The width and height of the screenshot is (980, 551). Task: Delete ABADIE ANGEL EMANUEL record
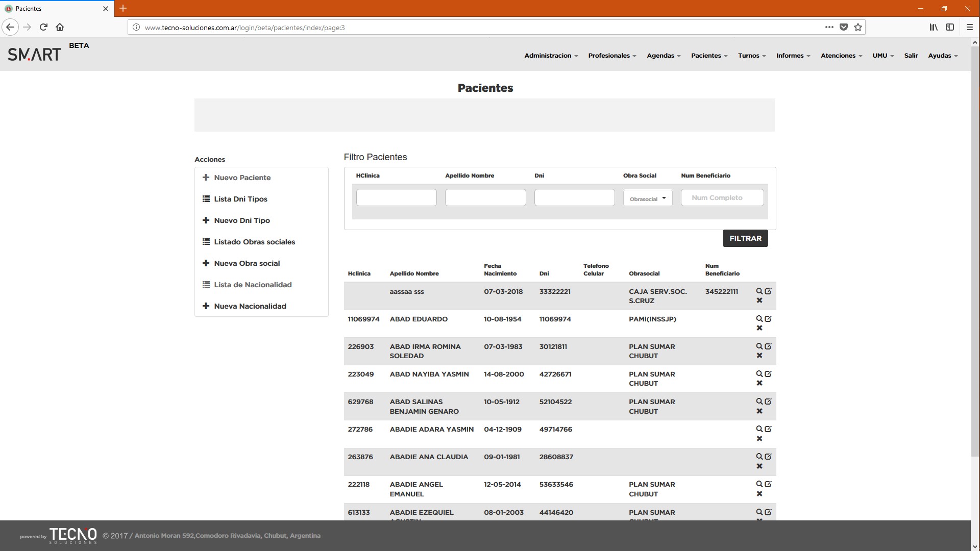point(759,494)
